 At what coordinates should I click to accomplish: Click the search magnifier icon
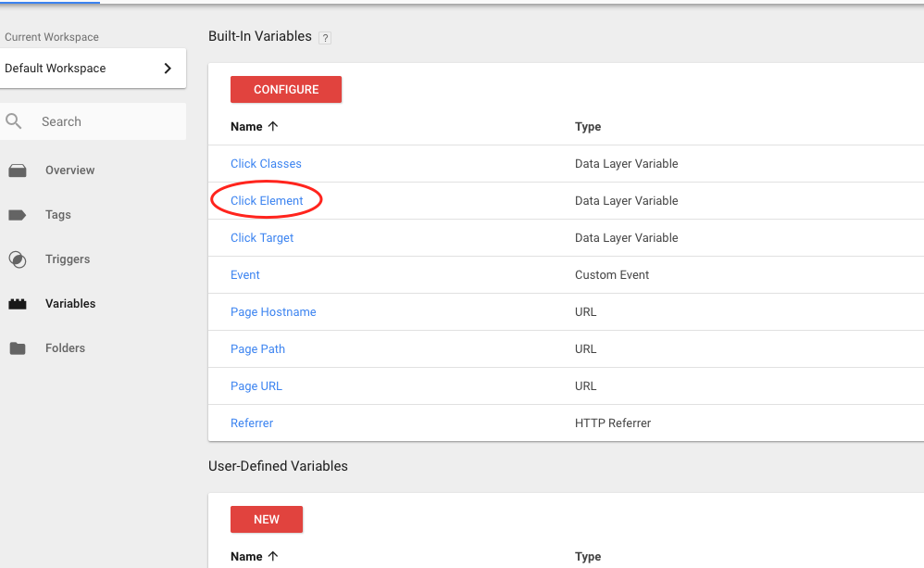pyautogui.click(x=14, y=121)
